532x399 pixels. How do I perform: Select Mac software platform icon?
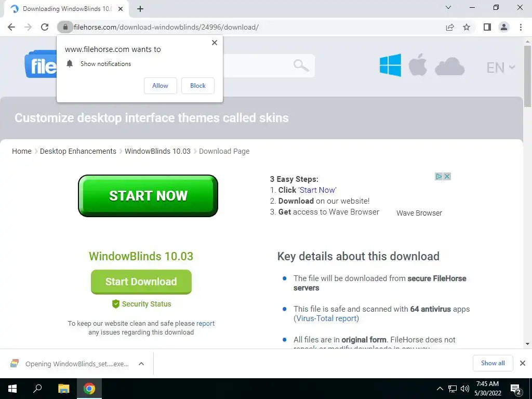(418, 64)
